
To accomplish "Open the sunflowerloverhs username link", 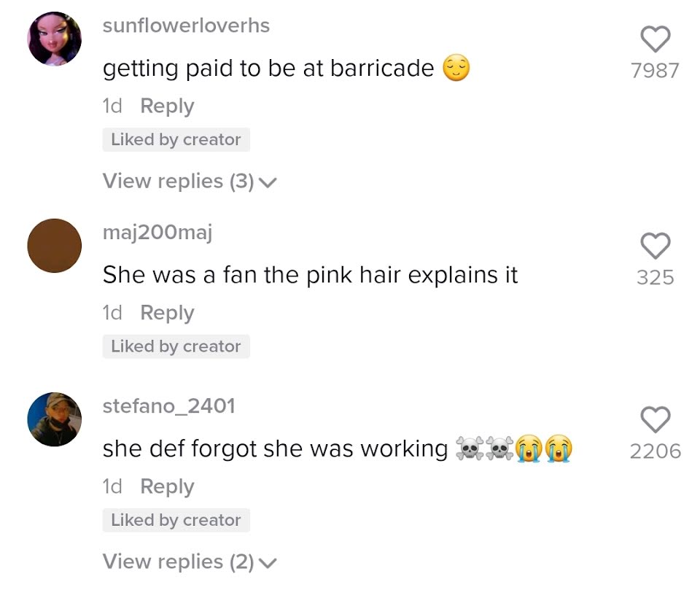I will point(186,26).
